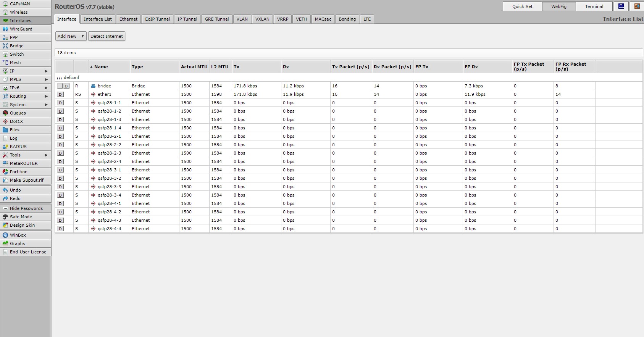Select Interfaces in the sidebar

tap(26, 21)
